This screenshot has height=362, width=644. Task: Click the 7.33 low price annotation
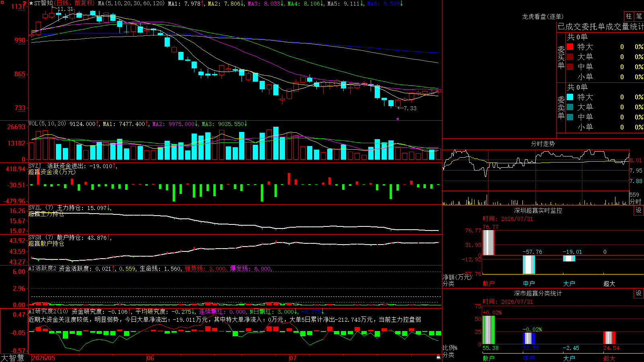point(410,108)
